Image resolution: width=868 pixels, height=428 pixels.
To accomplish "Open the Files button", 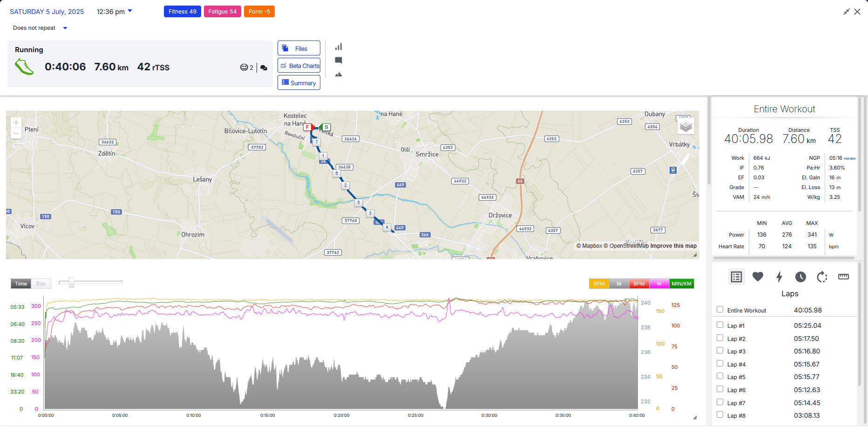I will click(x=299, y=48).
